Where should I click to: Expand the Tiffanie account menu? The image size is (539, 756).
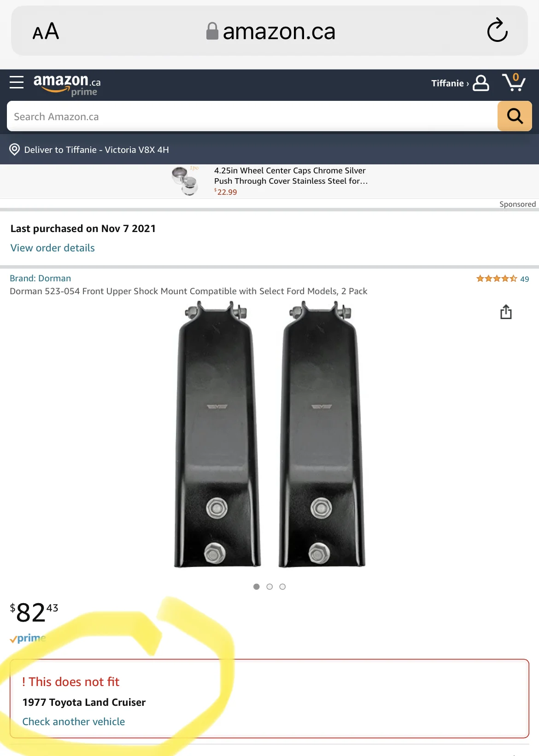(450, 83)
